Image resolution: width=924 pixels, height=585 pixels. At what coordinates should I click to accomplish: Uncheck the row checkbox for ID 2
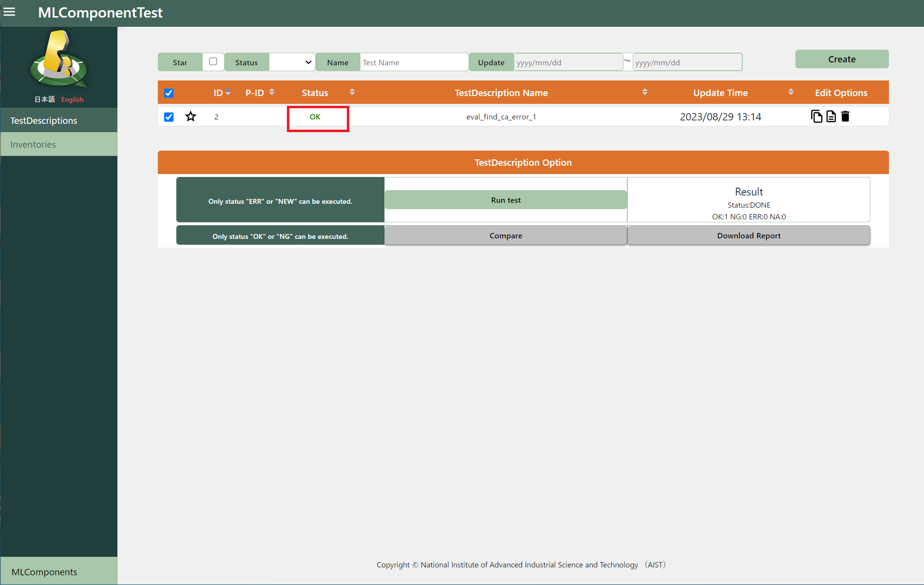[x=169, y=117]
